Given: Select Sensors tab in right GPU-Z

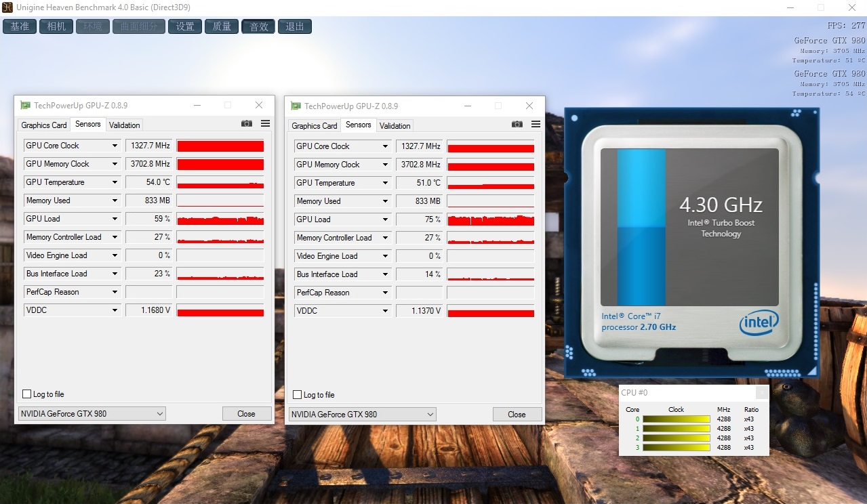Looking at the screenshot, I should point(359,125).
